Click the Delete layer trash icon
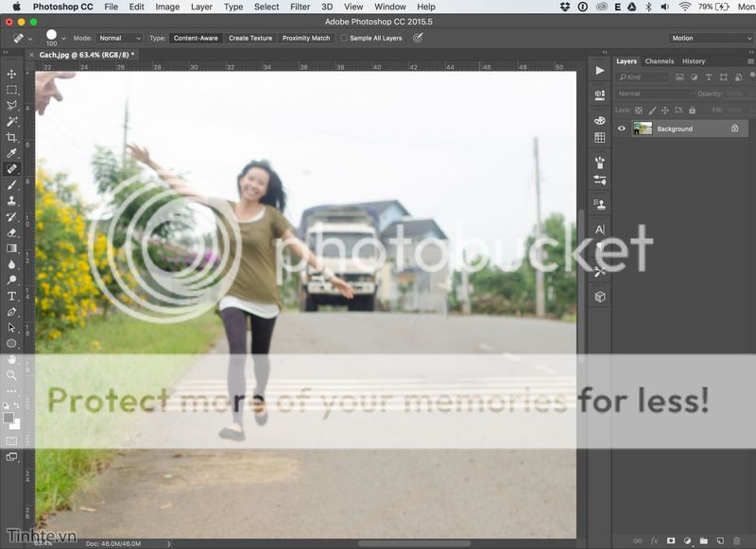Viewport: 756px width, 549px height. [737, 540]
